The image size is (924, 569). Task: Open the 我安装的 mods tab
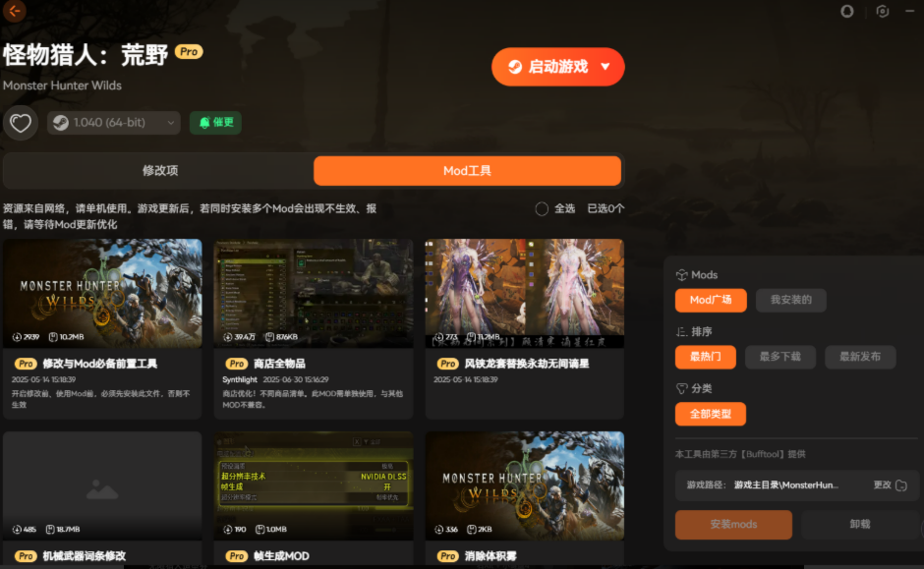[x=790, y=300]
